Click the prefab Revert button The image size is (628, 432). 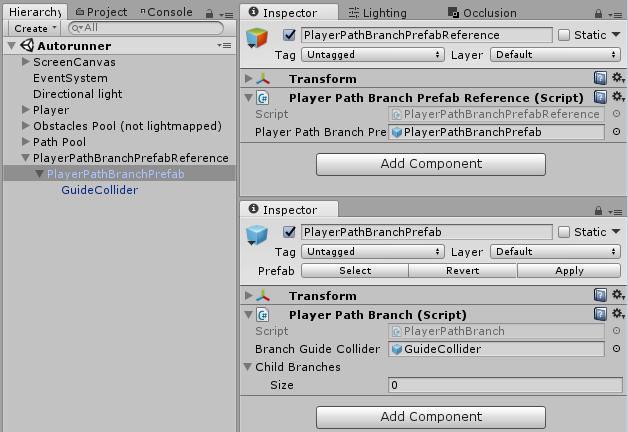tap(463, 271)
